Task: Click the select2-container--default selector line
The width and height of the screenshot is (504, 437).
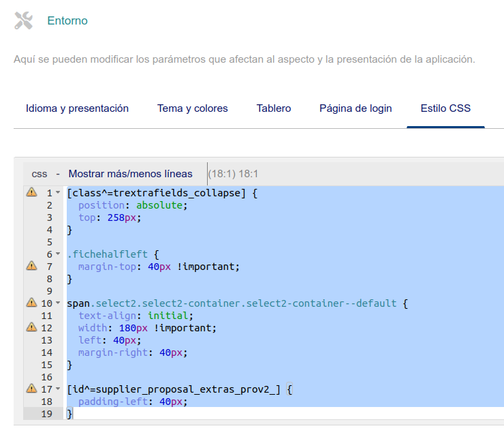Action: click(238, 303)
